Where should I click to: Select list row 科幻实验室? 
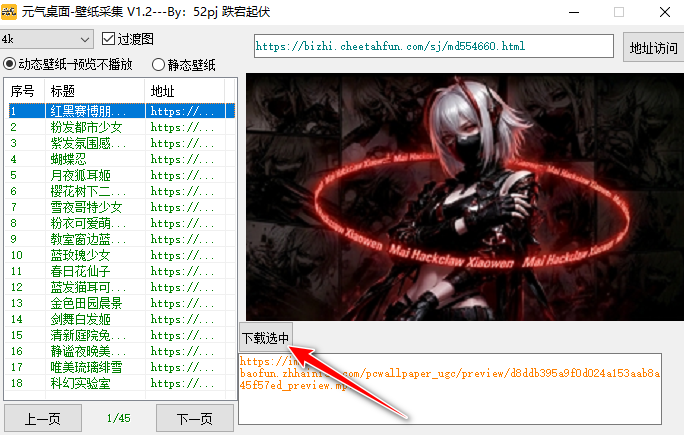pyautogui.click(x=121, y=383)
